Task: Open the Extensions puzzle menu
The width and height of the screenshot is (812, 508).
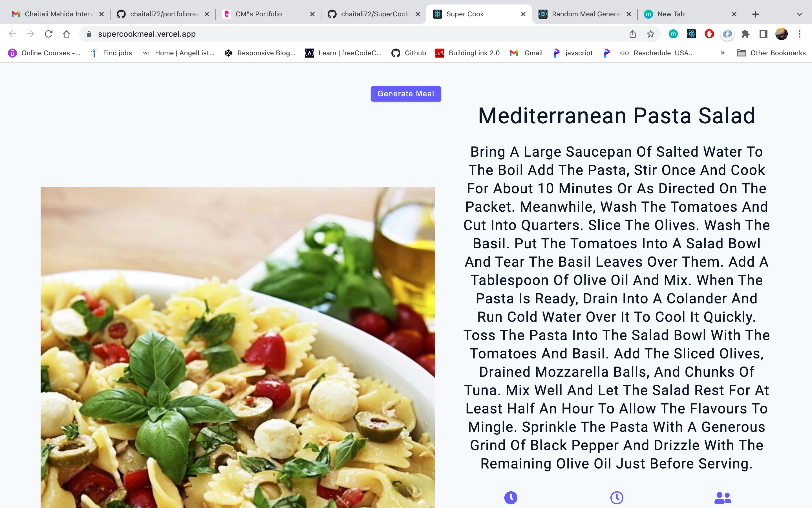Action: pos(745,34)
